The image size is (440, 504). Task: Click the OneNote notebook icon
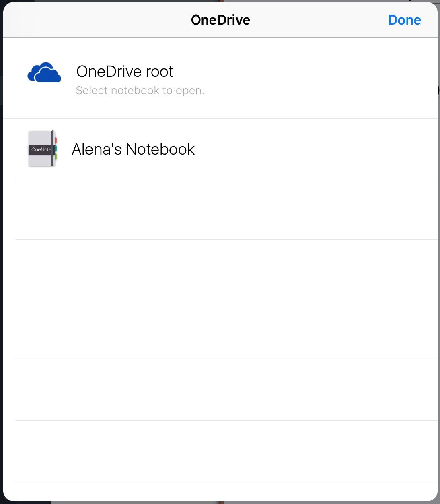pos(42,149)
